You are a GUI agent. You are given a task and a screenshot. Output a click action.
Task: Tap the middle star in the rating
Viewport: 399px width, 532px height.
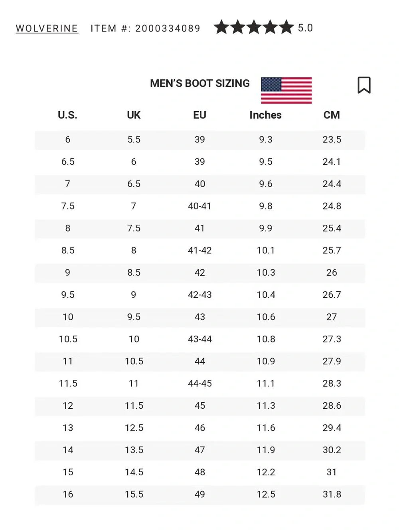click(x=254, y=28)
